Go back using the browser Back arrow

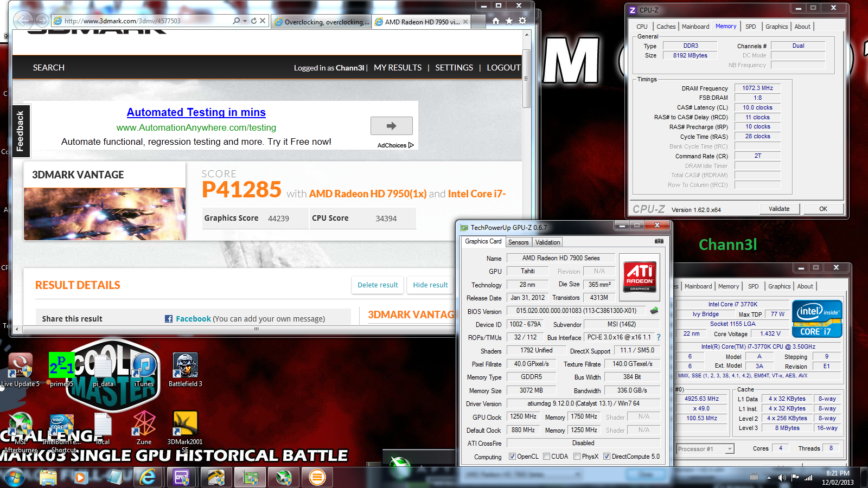coord(23,21)
